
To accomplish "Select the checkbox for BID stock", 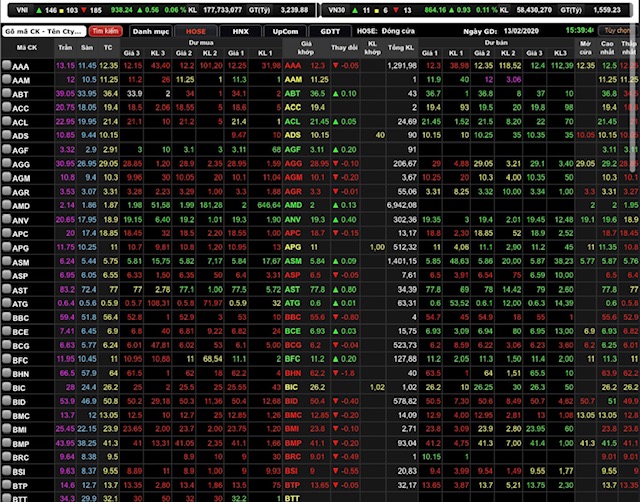I will click(7, 400).
